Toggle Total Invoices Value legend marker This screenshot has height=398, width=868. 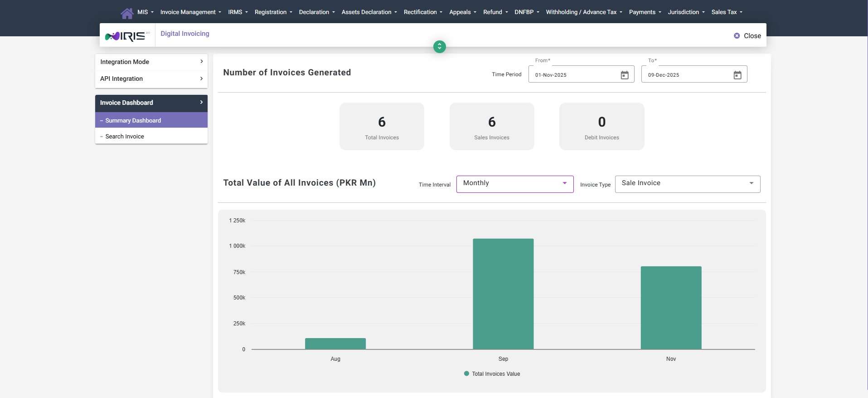[466, 373]
